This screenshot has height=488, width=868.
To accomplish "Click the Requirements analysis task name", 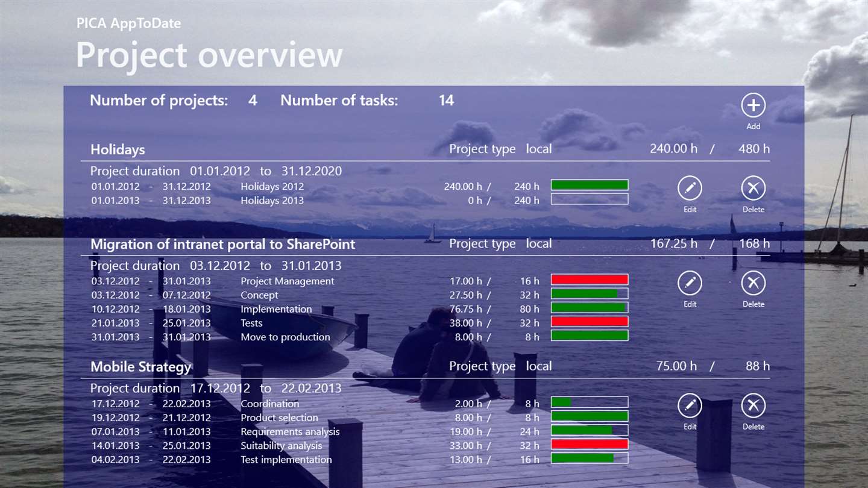I will [290, 432].
